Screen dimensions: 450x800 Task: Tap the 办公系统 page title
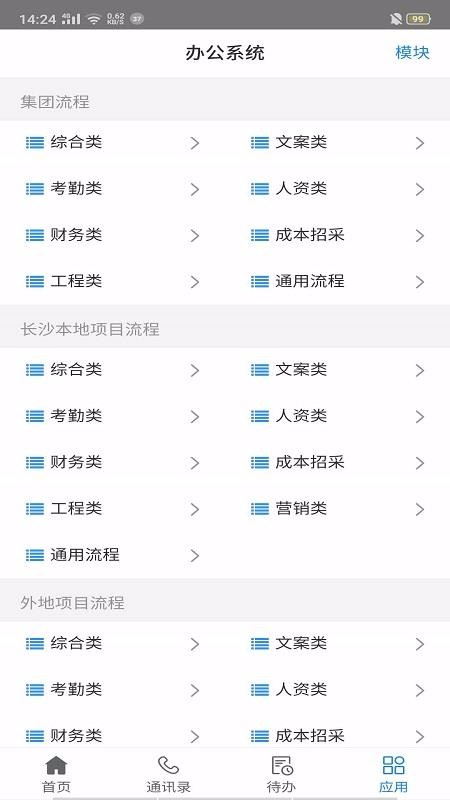pyautogui.click(x=225, y=53)
